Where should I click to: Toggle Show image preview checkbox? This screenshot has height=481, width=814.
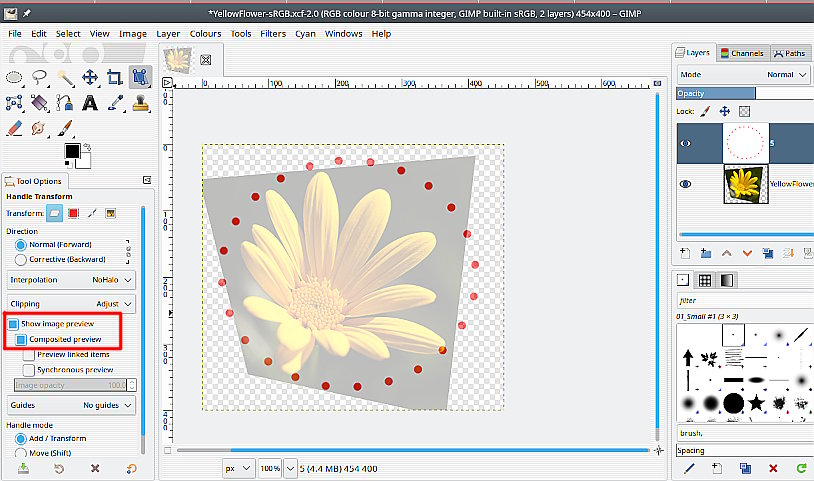(14, 325)
